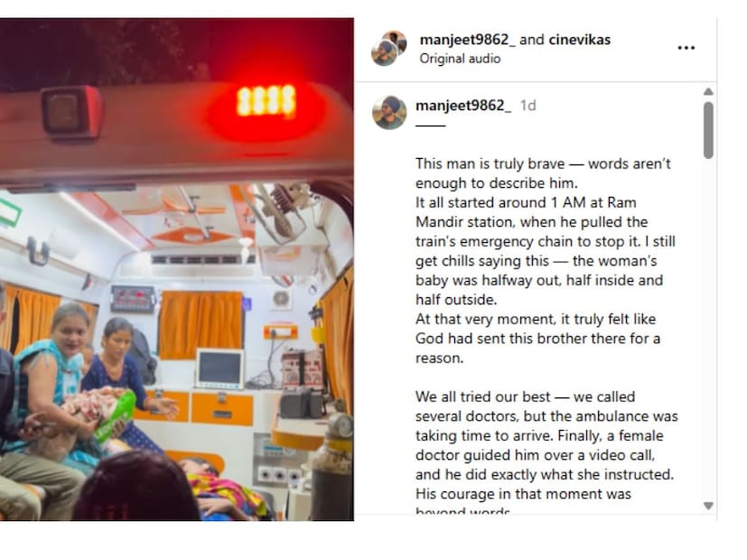Click the red ambulance beacon light in video

tap(266, 101)
